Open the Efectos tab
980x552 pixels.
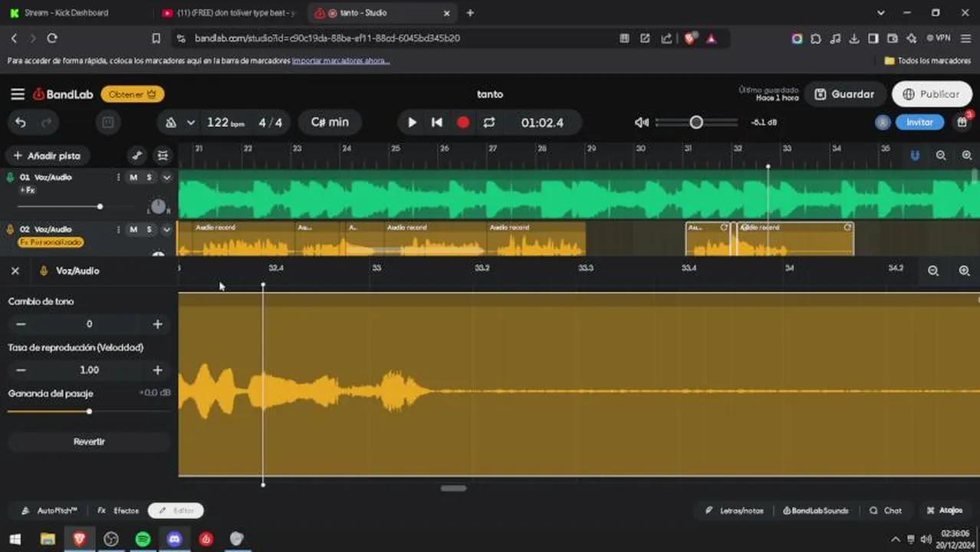pos(119,511)
